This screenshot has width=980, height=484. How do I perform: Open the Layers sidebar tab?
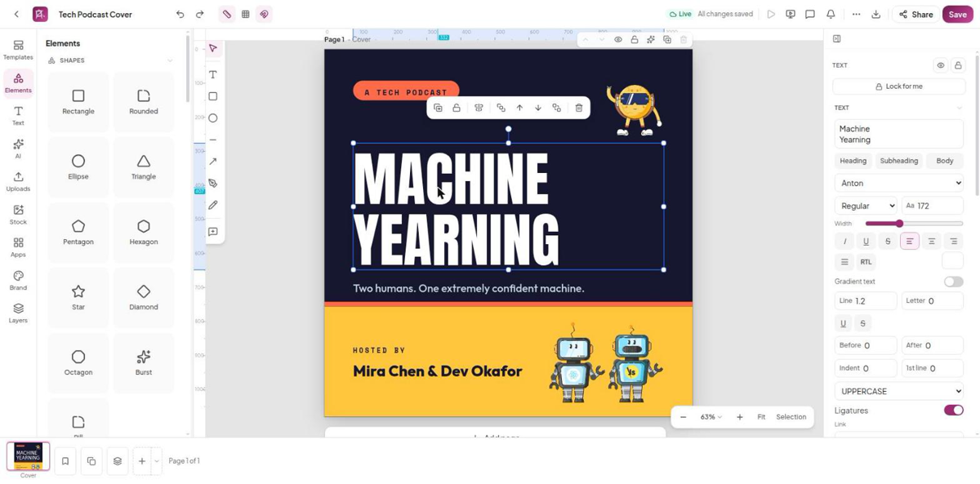[18, 313]
